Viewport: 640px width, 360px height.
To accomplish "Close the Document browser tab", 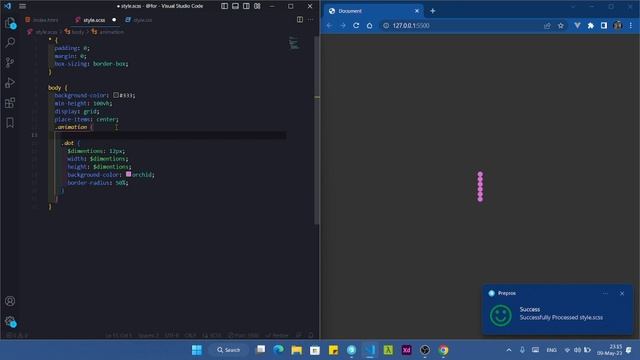I will [417, 11].
